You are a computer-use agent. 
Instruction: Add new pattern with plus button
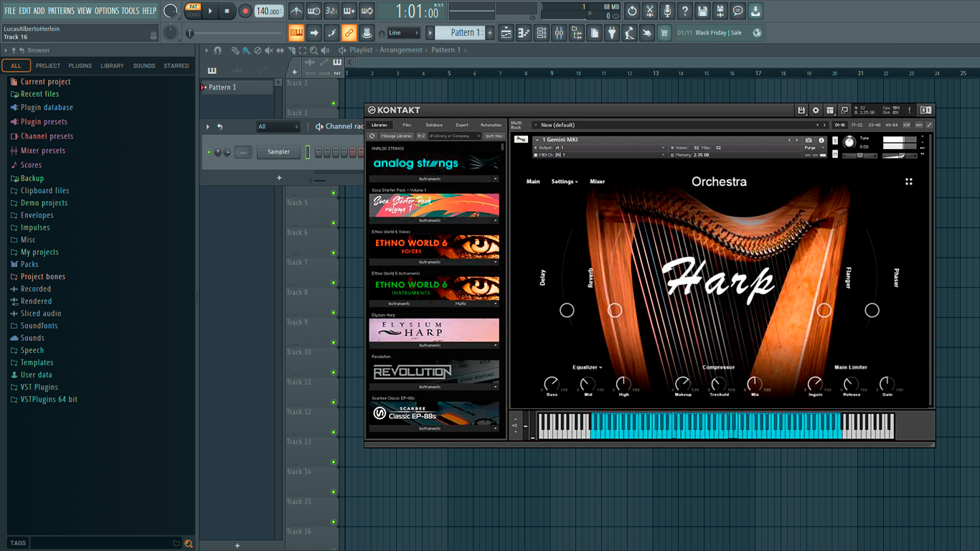[490, 33]
